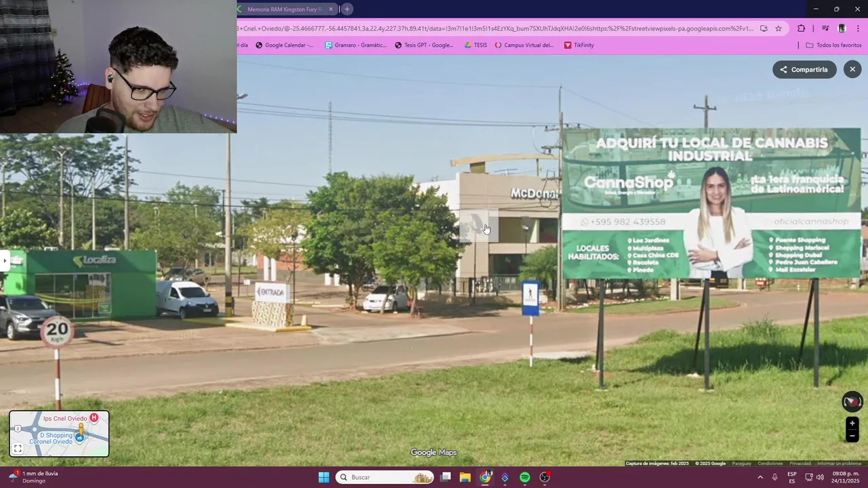868x488 pixels.
Task: Close the Memoria RAM Kingston tab
Action: [x=331, y=9]
